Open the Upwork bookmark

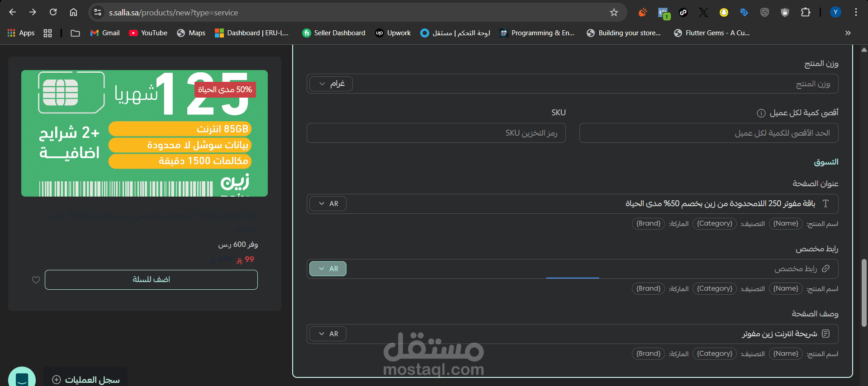coord(393,33)
